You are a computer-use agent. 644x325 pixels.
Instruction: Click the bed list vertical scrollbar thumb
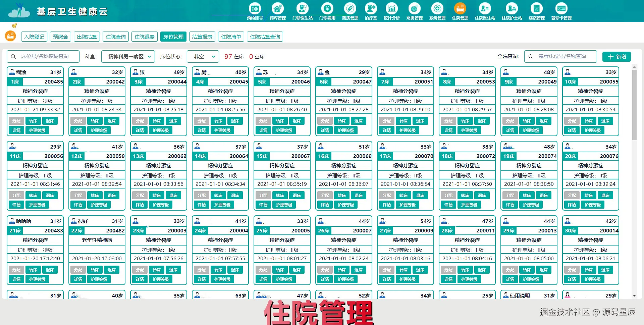[x=634, y=105]
